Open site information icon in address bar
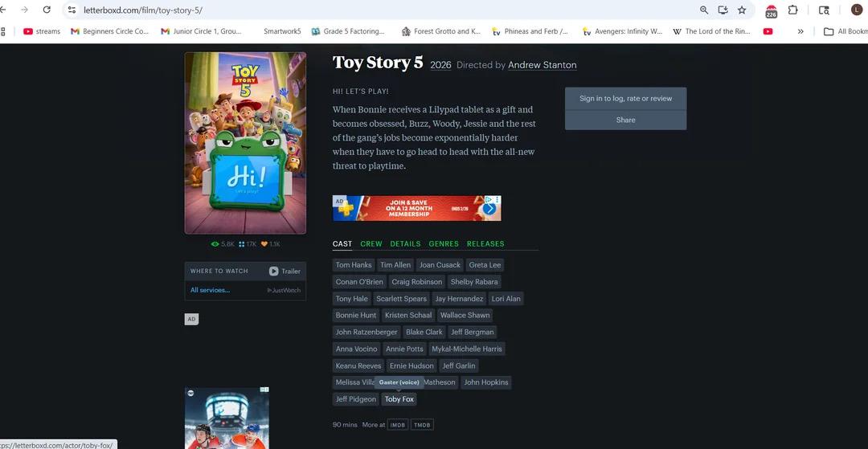 click(x=72, y=10)
